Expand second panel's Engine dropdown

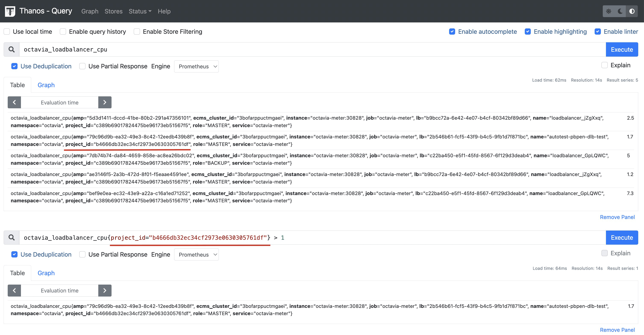click(196, 254)
